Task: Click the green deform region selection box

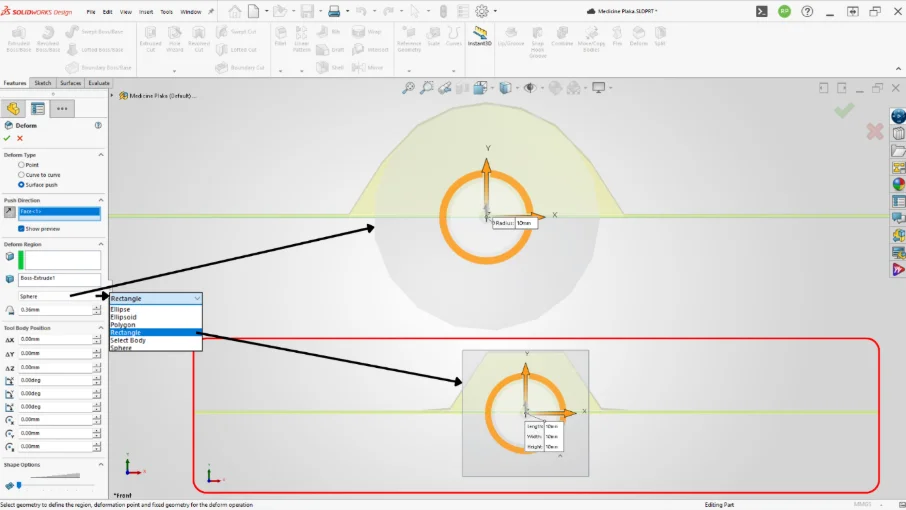Action: point(60,260)
